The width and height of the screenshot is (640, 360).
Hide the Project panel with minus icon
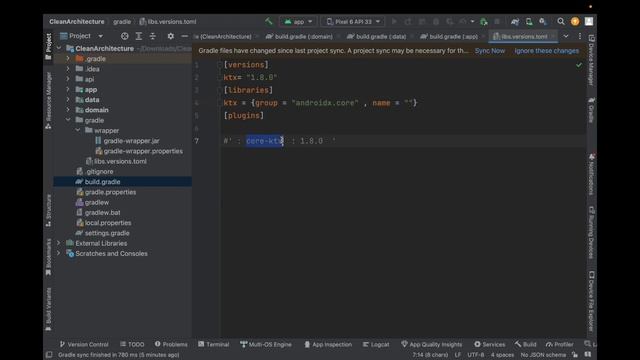coord(184,36)
